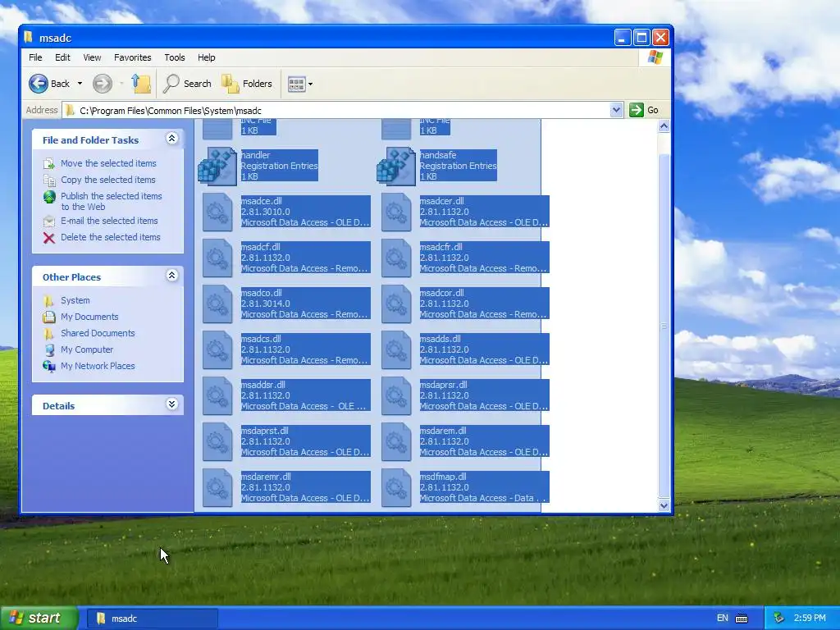Open the Back history dropdown arrow
Image resolution: width=840 pixels, height=630 pixels.
tap(80, 84)
